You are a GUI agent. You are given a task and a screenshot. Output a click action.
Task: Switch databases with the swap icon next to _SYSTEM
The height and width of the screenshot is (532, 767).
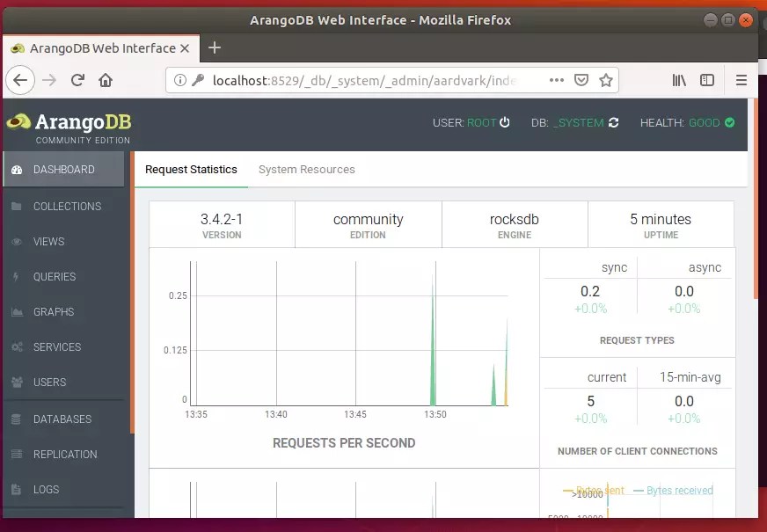pyautogui.click(x=613, y=123)
